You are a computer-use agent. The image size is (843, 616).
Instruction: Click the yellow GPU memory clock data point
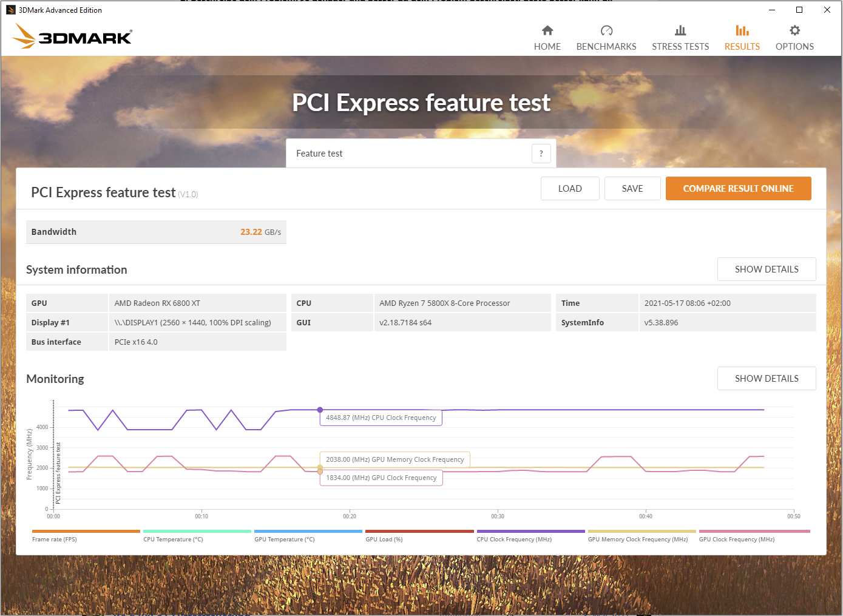click(320, 468)
